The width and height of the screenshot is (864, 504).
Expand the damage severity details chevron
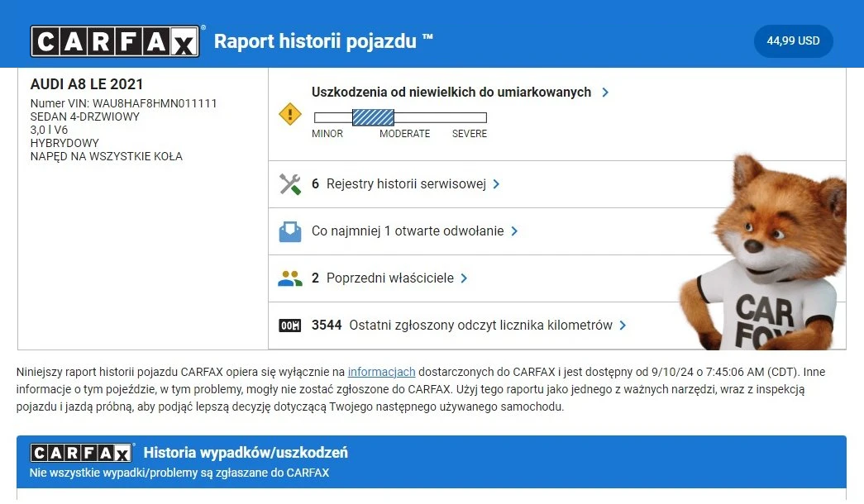pos(605,93)
